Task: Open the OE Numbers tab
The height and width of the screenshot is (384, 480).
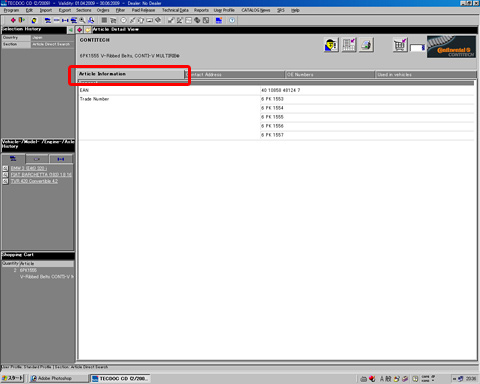Action: point(330,74)
